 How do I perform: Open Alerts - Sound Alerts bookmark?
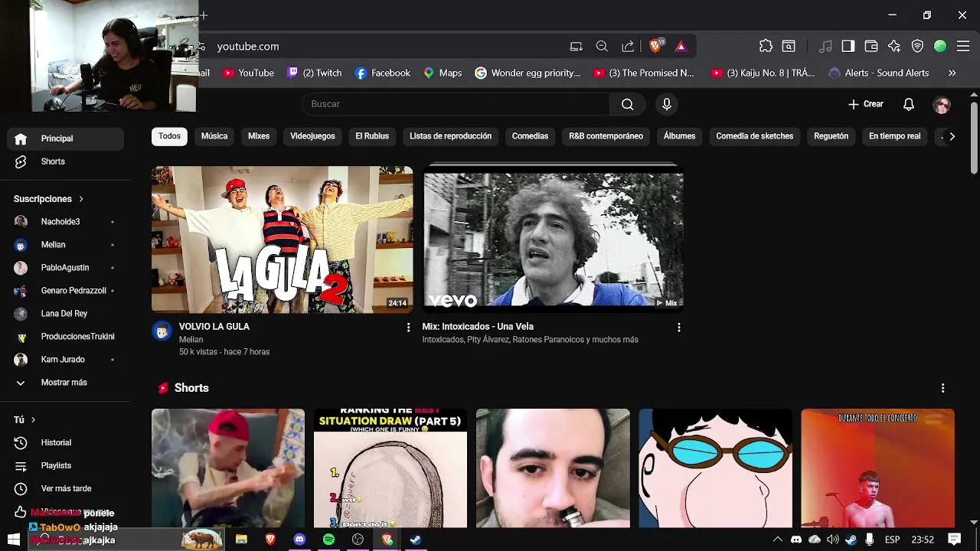(x=879, y=73)
